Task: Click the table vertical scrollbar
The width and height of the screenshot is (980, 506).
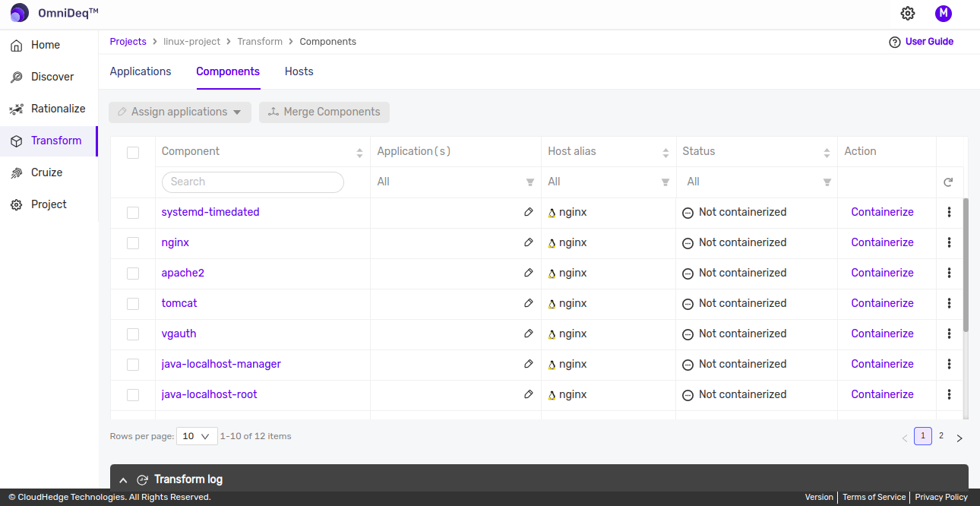Action: click(966, 265)
